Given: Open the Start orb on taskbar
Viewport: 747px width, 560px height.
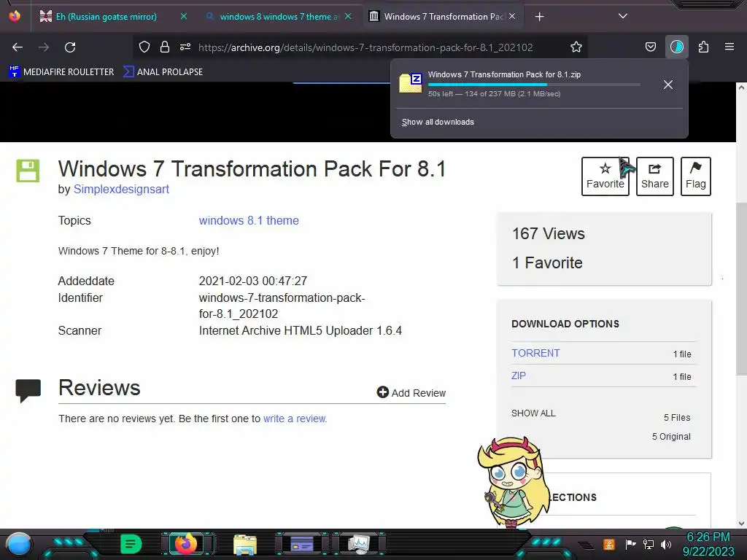Looking at the screenshot, I should [18, 544].
